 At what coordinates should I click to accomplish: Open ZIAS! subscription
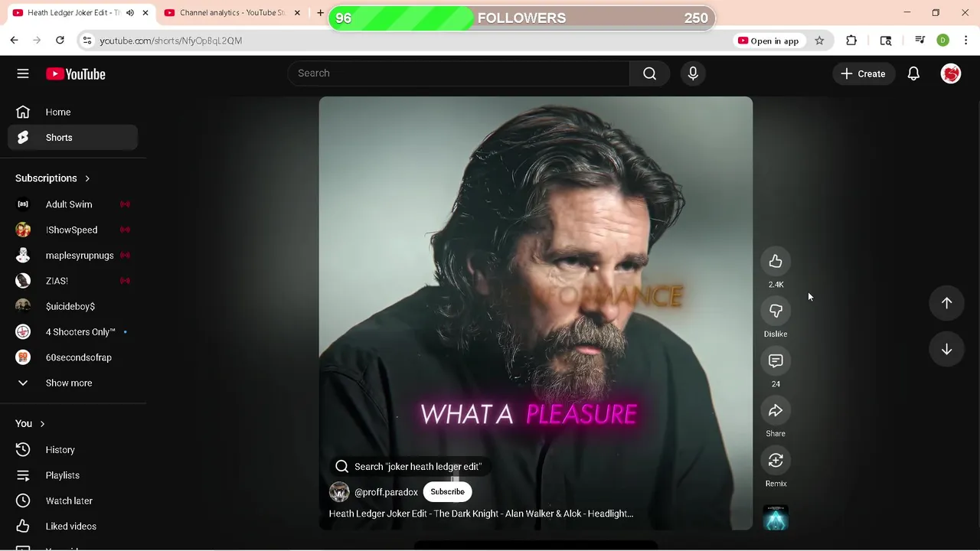click(x=73, y=281)
